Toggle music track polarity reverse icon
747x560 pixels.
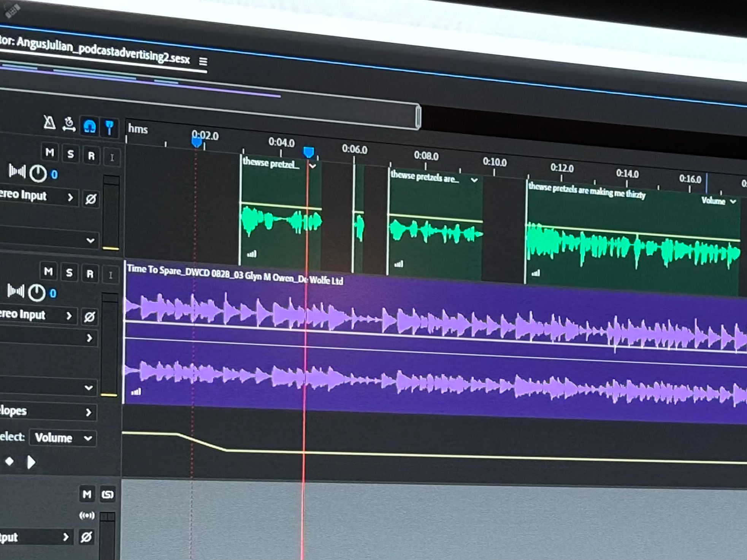pos(89,317)
